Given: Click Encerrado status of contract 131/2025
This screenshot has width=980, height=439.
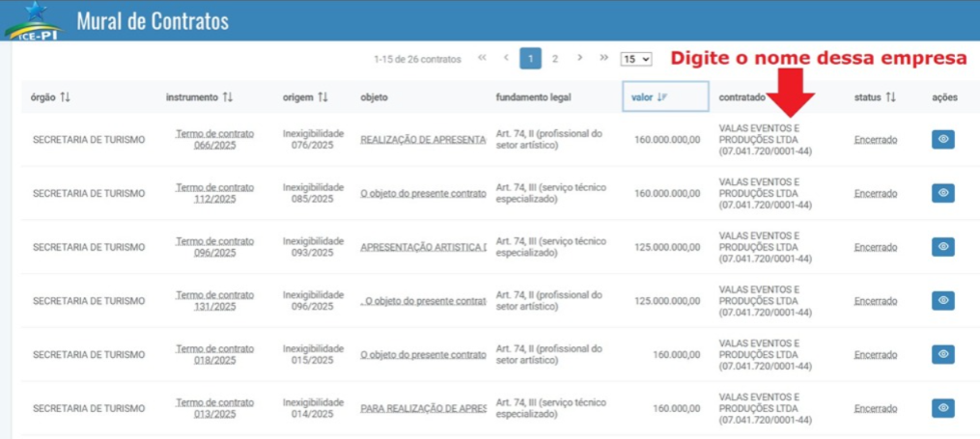Looking at the screenshot, I should 875,301.
